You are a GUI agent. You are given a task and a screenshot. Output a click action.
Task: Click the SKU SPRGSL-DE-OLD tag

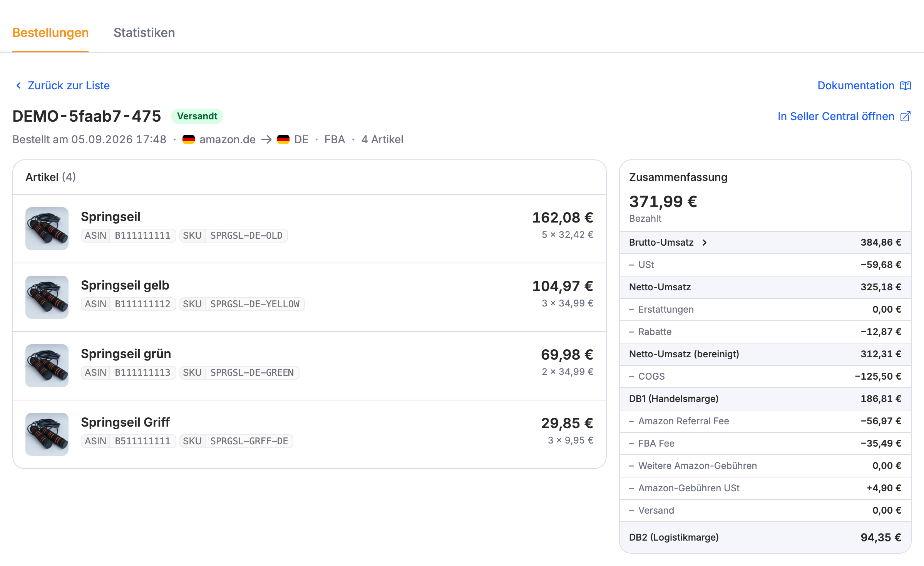[234, 236]
